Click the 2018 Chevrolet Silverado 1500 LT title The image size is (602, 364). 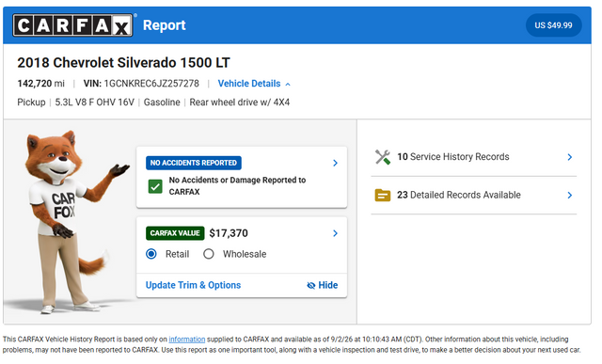(x=123, y=63)
